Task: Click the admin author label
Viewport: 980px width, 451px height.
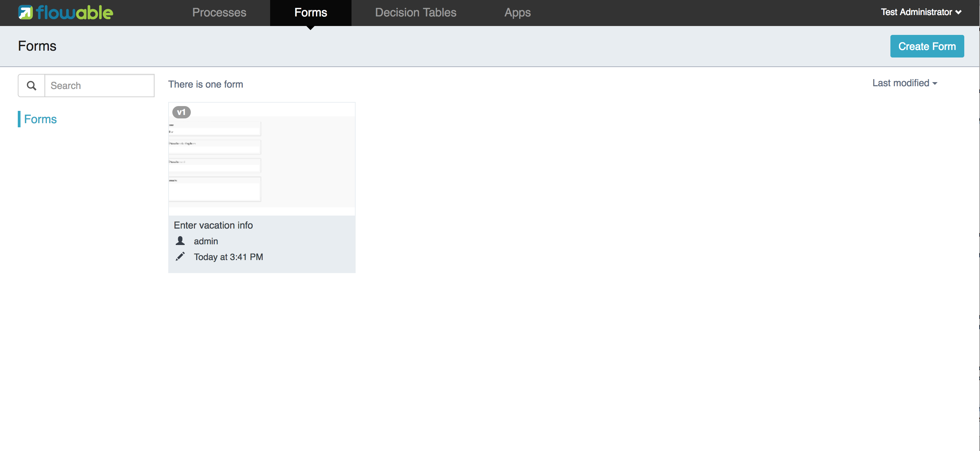Action: [206, 241]
